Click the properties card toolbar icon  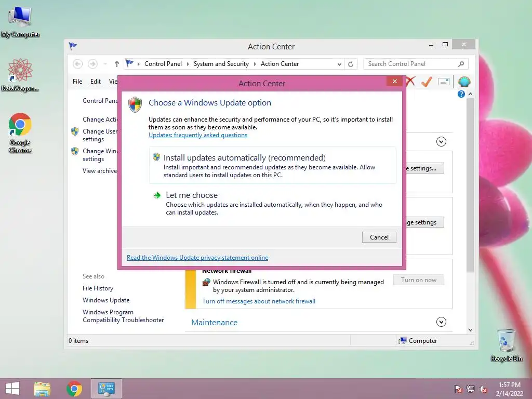tap(444, 82)
